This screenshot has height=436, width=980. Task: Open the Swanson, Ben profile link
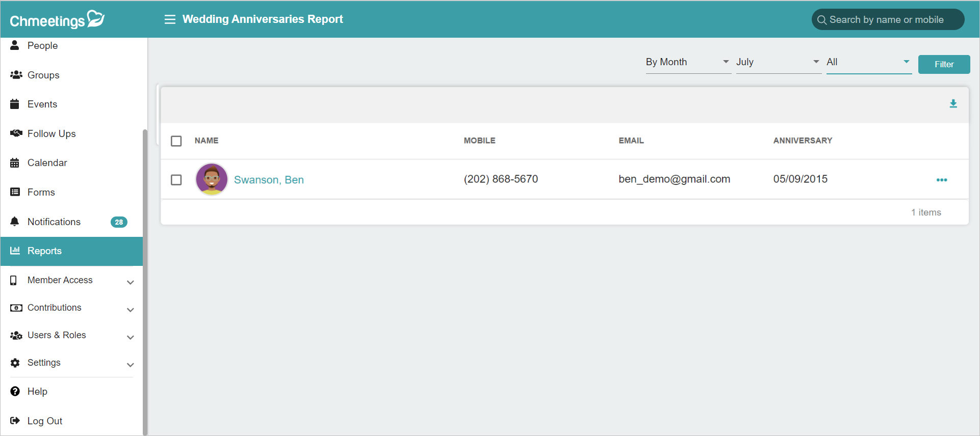pos(269,180)
